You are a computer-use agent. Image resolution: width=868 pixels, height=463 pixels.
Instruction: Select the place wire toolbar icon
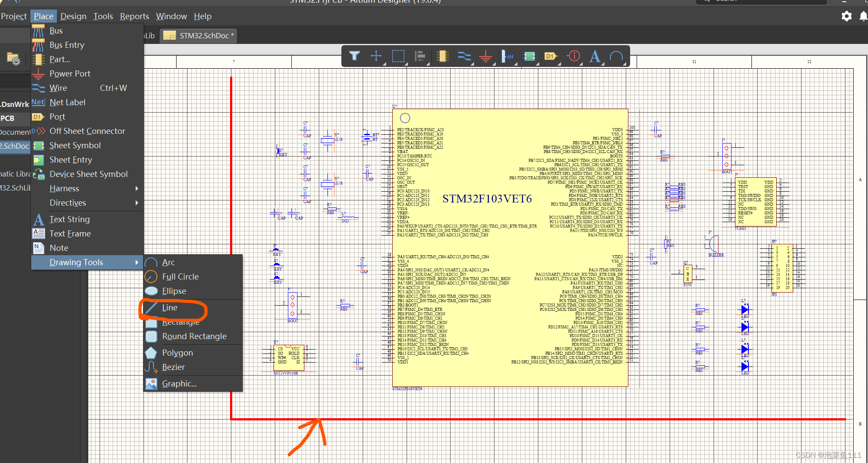click(x=464, y=56)
